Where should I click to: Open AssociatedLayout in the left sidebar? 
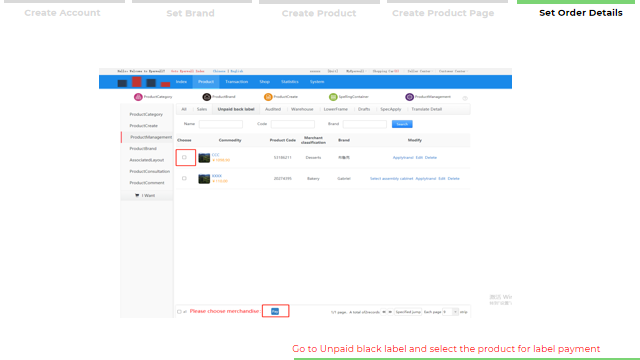pos(147,160)
